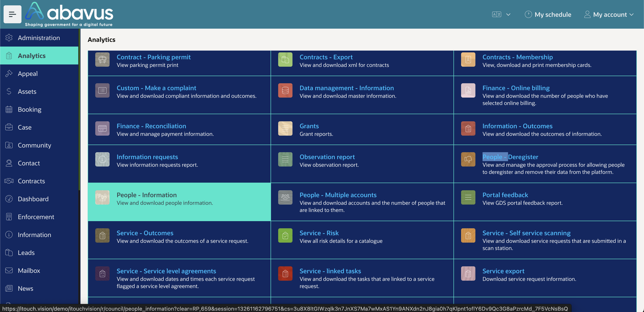Click the Information requests info icon
644x312 pixels.
coord(102,159)
